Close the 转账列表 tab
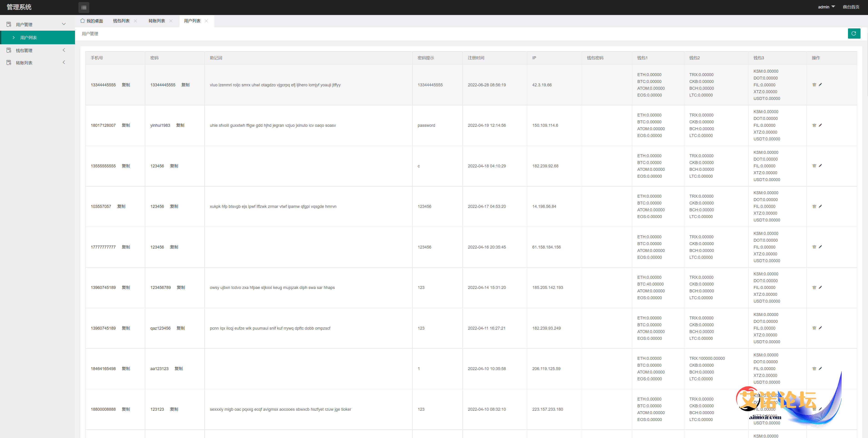Viewport: 868px width, 438px height. [171, 21]
